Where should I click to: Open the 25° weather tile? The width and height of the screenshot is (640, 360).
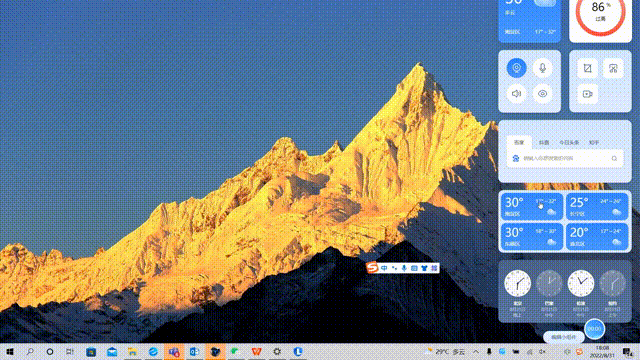pyautogui.click(x=597, y=206)
